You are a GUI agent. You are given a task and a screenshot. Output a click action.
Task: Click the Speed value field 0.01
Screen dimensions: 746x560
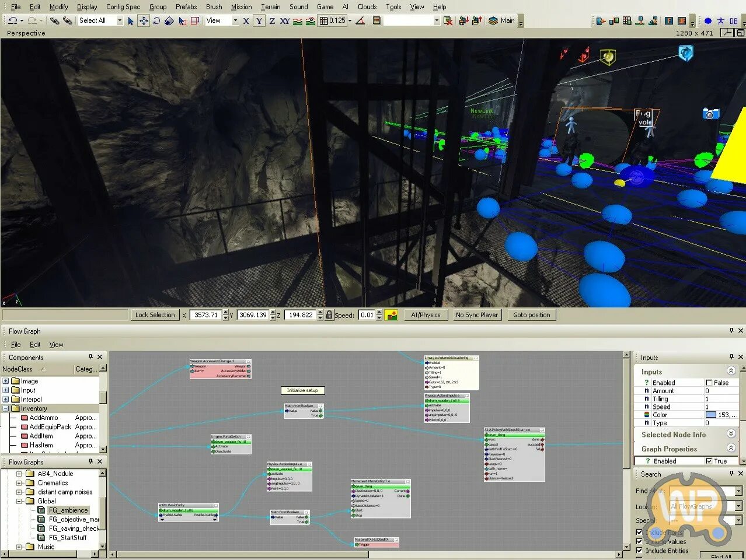[x=367, y=315]
